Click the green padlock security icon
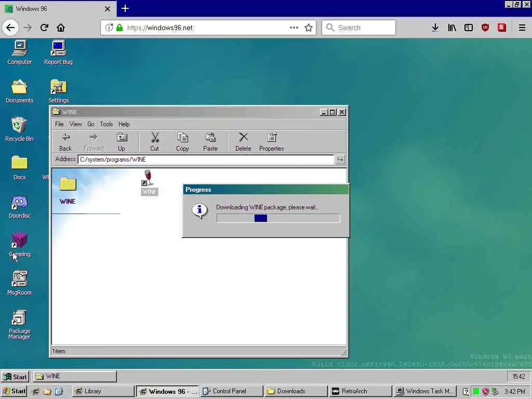Viewport: 532px width, 399px height. (119, 28)
